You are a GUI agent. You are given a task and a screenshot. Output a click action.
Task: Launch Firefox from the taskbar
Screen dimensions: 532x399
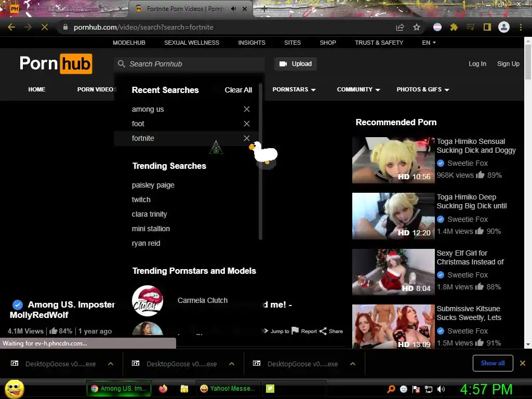163,389
